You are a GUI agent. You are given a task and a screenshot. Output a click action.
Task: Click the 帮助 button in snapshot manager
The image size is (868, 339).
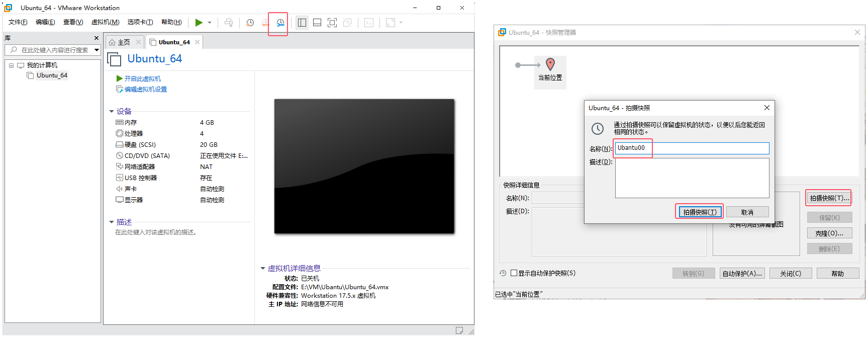[x=838, y=273]
